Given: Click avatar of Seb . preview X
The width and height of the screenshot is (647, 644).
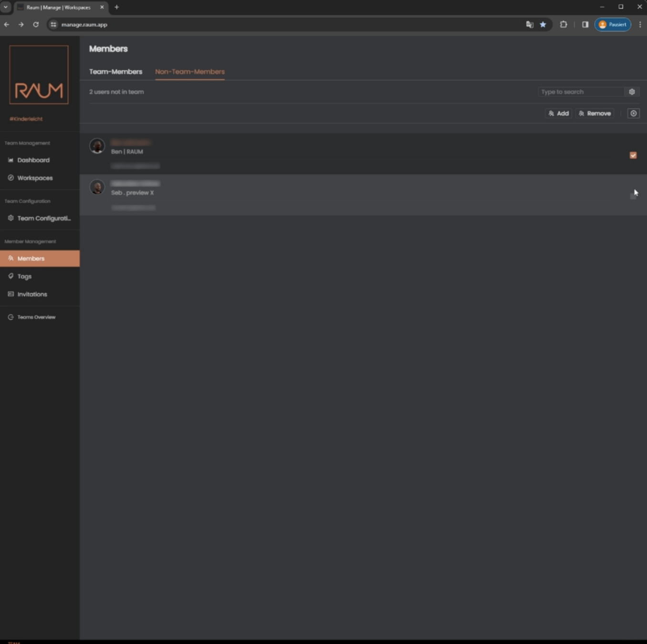Looking at the screenshot, I should point(97,187).
